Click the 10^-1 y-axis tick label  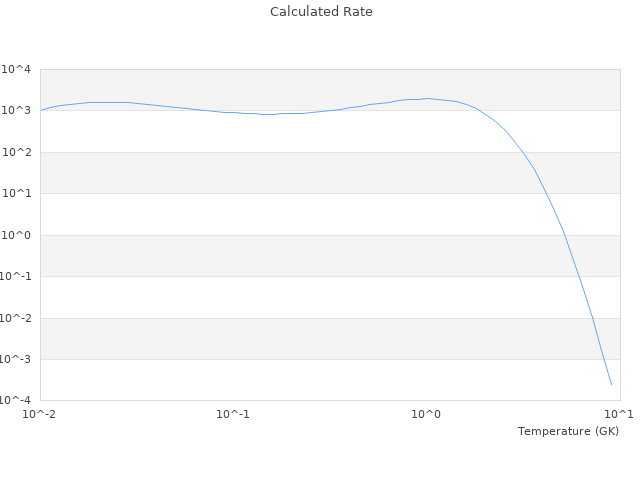click(15, 277)
